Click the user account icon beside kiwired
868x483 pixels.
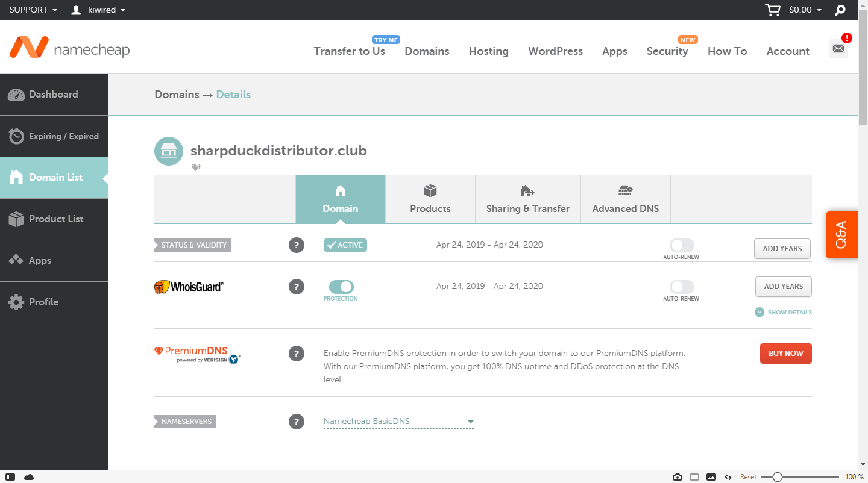tap(76, 10)
